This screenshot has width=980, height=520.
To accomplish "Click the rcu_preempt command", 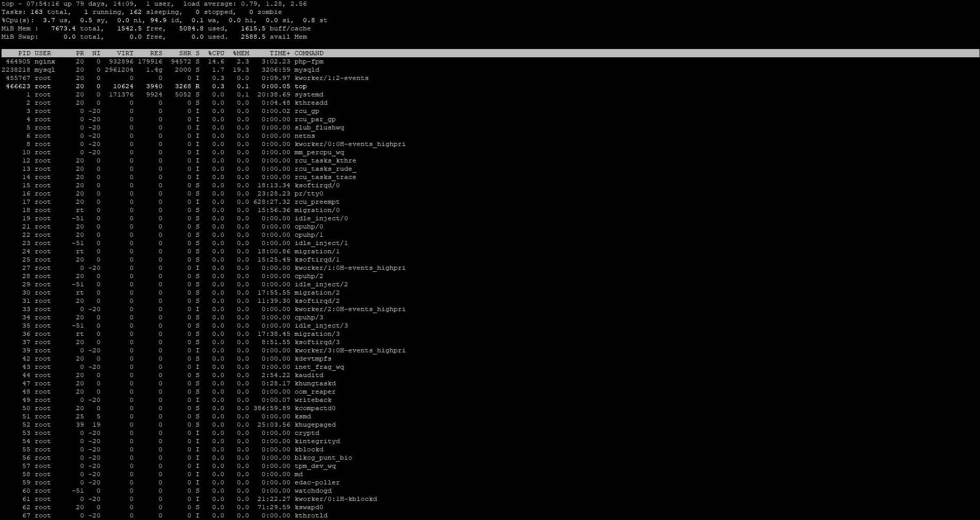I will [317, 202].
